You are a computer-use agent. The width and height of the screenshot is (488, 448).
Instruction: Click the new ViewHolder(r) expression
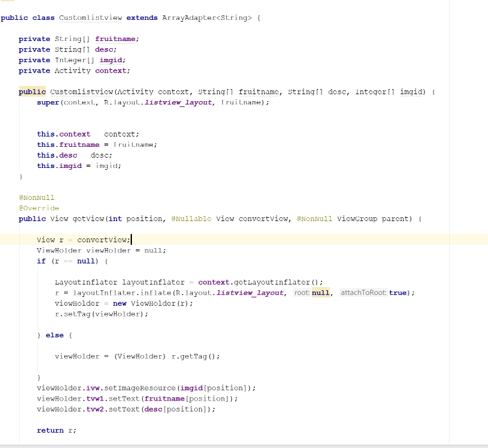152,303
